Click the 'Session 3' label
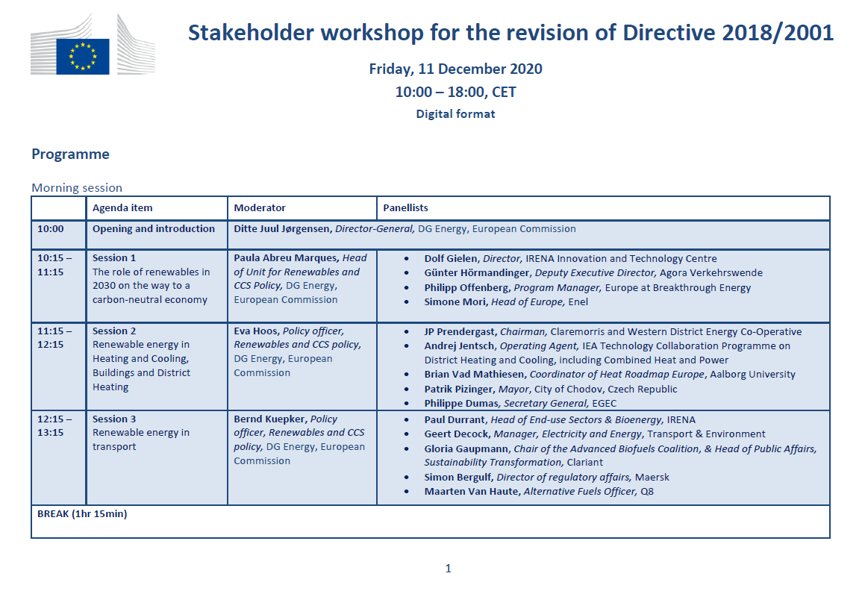Viewport: 868px width, 591px height. pyautogui.click(x=114, y=419)
